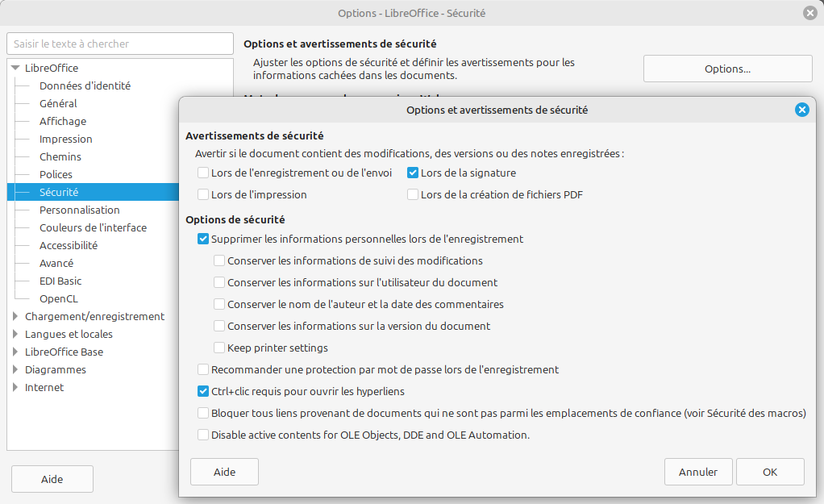Cancel with the Annuler button
The width and height of the screenshot is (824, 504).
click(698, 472)
